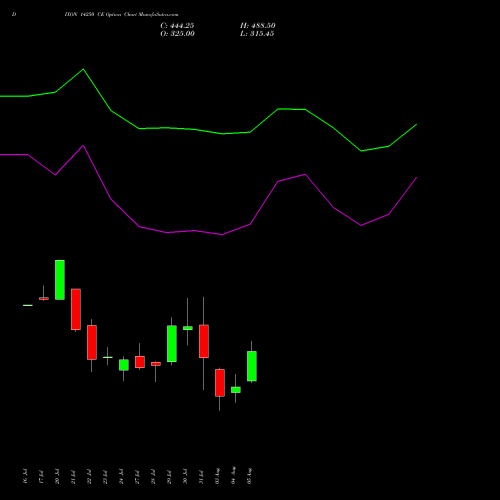Select the small green candle for 30 Jul
500x500 pixels.
tap(188, 328)
